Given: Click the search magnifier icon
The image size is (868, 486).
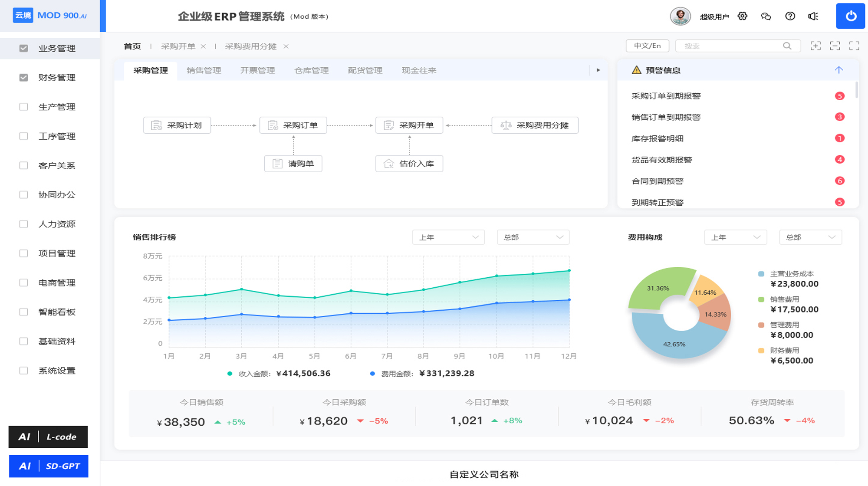Looking at the screenshot, I should (x=787, y=46).
